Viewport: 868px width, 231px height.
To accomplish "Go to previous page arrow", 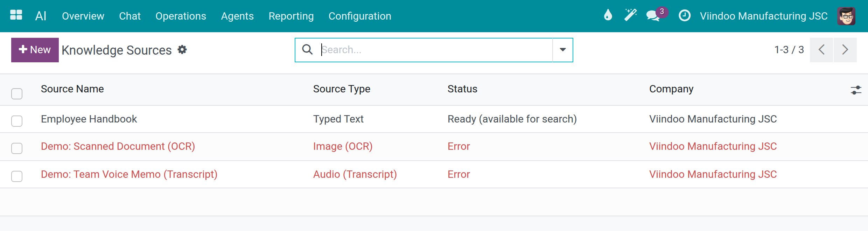I will click(821, 50).
